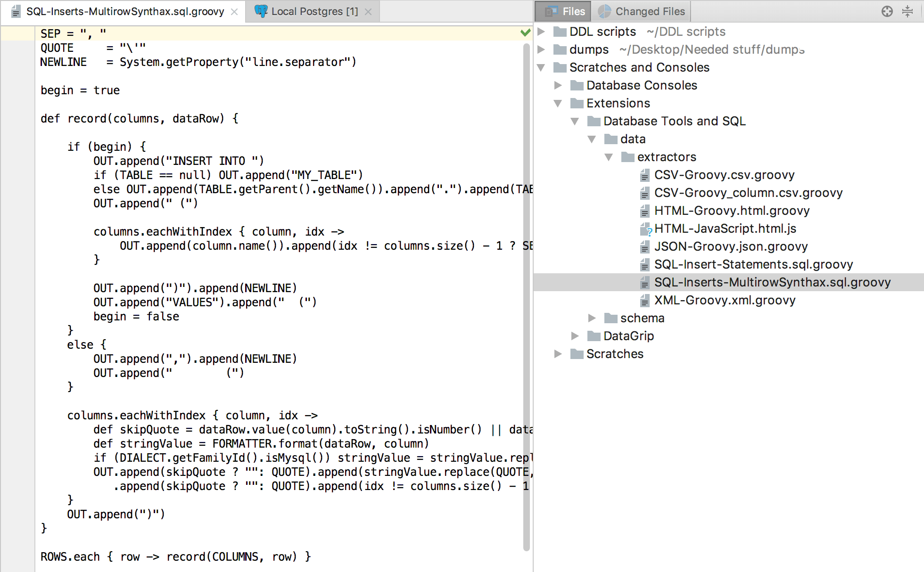Click Database Tools and SQL folder icon
The width and height of the screenshot is (924, 572).
[x=594, y=121]
